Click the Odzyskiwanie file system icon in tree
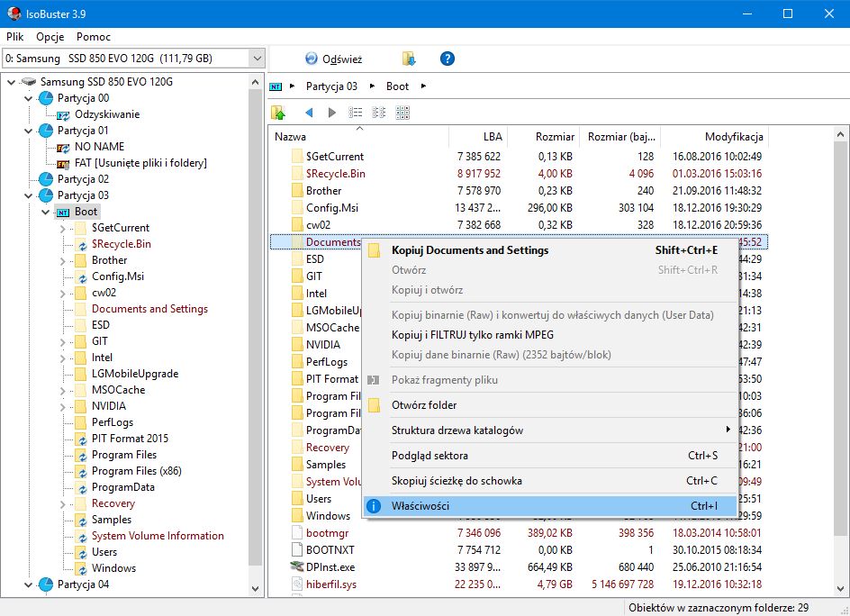This screenshot has width=850, height=616. pos(63,115)
